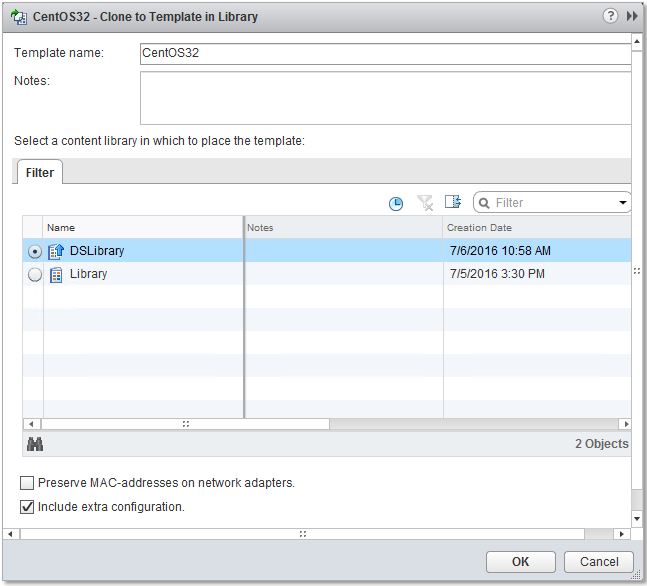The image size is (647, 586).
Task: Sort by the Notes column header
Action: click(x=343, y=227)
